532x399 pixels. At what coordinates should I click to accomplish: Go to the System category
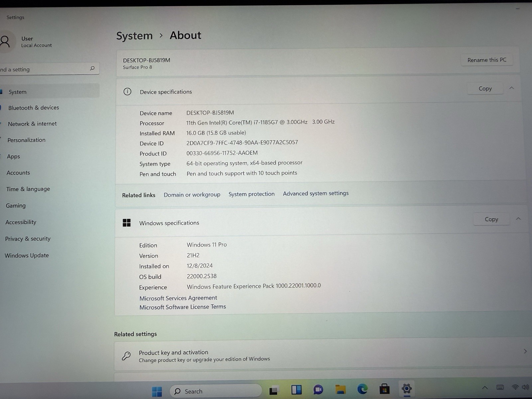point(50,91)
